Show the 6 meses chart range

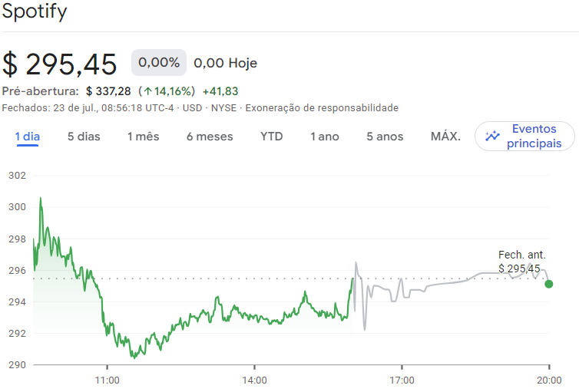210,137
